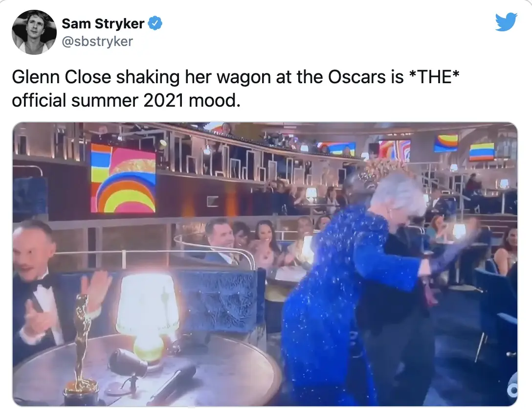Open the @sbstryker handle link
Image resolution: width=532 pixels, height=415 pixels.
(x=97, y=42)
